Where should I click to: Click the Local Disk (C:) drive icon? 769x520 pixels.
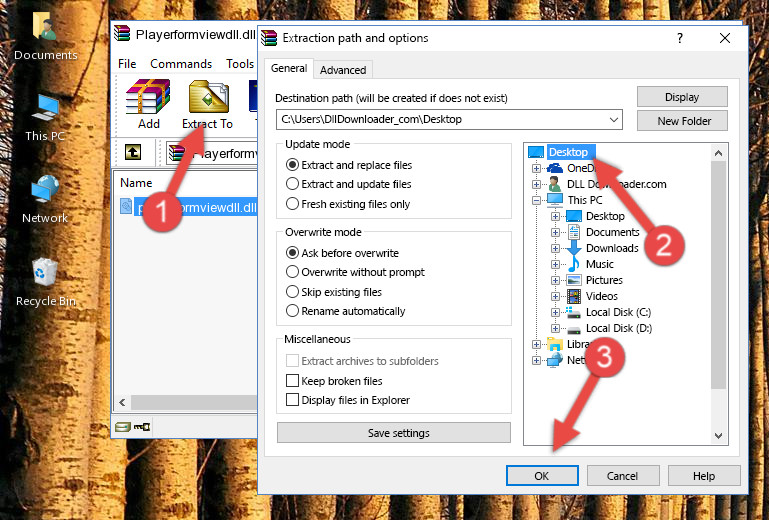[573, 312]
